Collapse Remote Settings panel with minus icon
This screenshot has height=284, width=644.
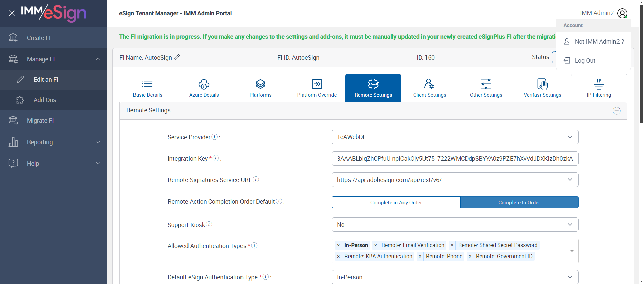click(x=616, y=111)
